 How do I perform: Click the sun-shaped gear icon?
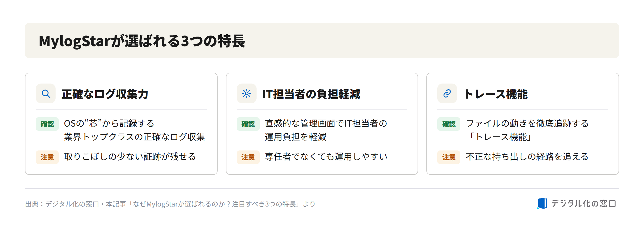pyautogui.click(x=246, y=93)
